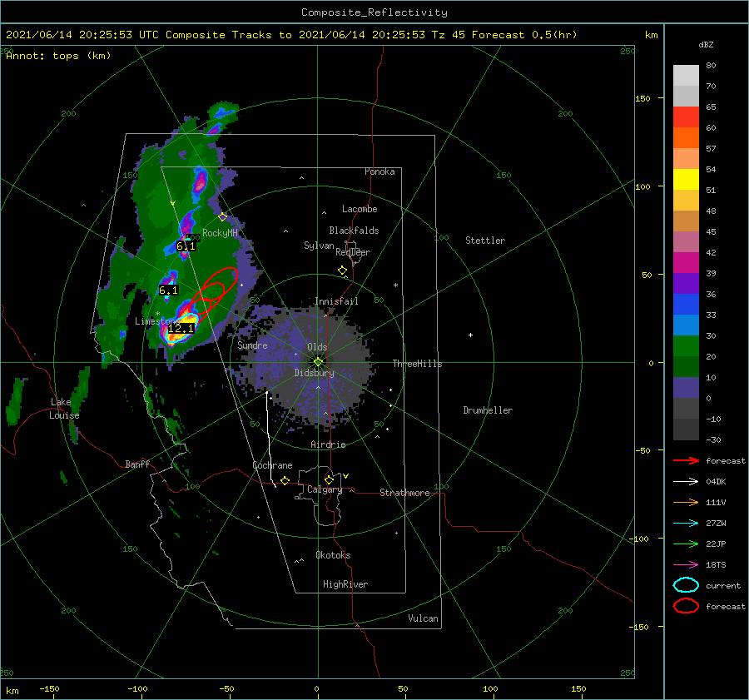
Task: Select the yellow diamond marker near Cochrane
Action: [x=285, y=481]
